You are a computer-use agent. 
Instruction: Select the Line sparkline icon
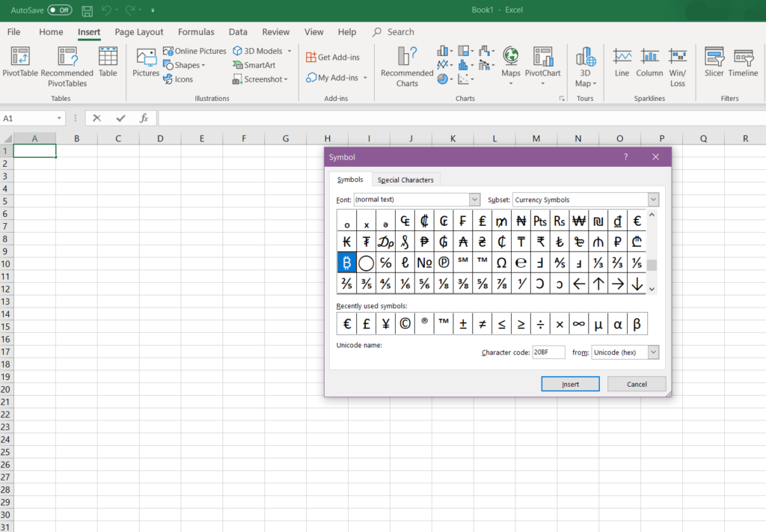click(x=622, y=58)
